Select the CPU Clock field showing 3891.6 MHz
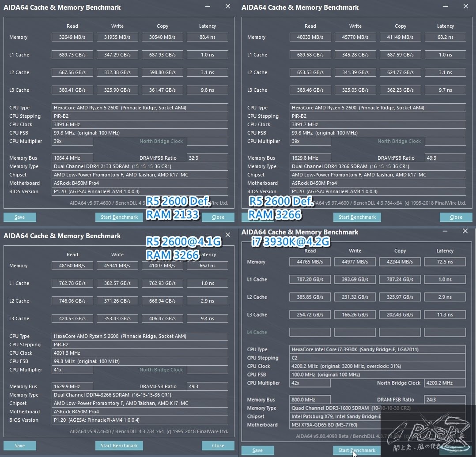This screenshot has height=457, width=476. [x=140, y=124]
